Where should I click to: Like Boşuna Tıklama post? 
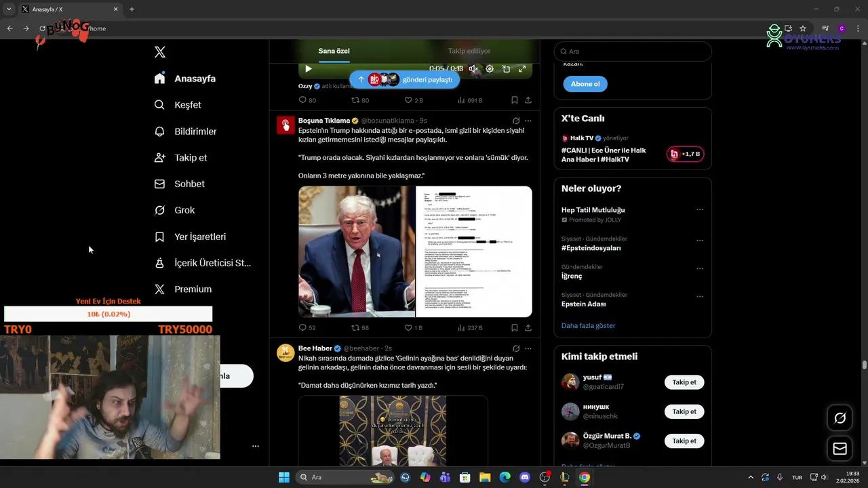click(414, 328)
